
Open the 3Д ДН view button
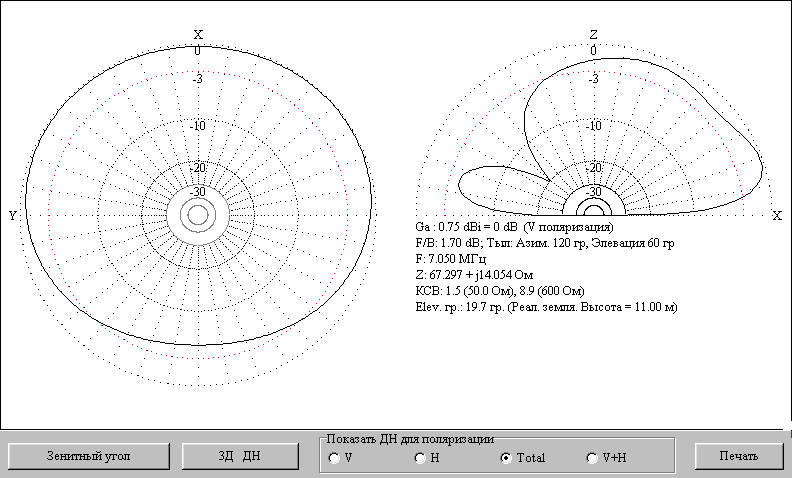click(240, 456)
